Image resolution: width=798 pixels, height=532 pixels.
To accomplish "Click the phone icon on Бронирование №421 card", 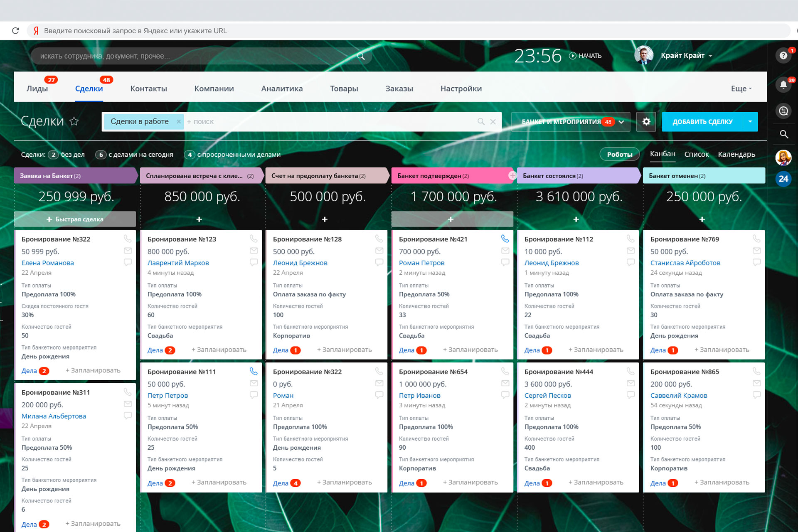I will (x=505, y=239).
